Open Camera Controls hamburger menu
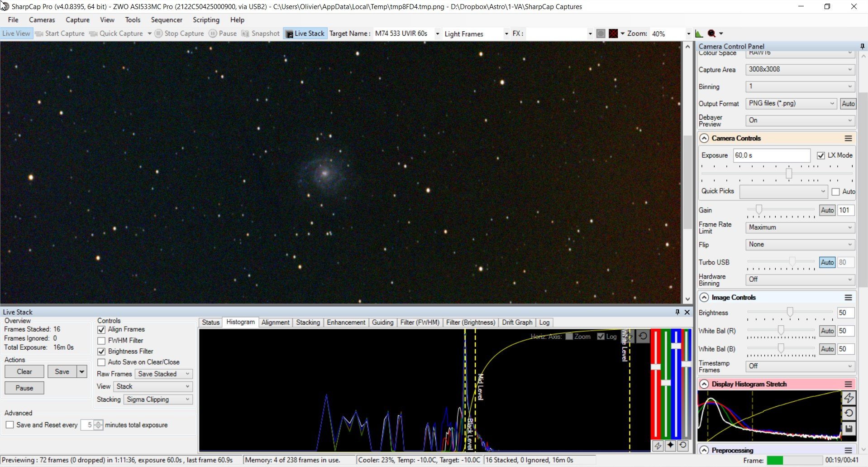Viewport: 868px width, 467px height. pyautogui.click(x=848, y=139)
